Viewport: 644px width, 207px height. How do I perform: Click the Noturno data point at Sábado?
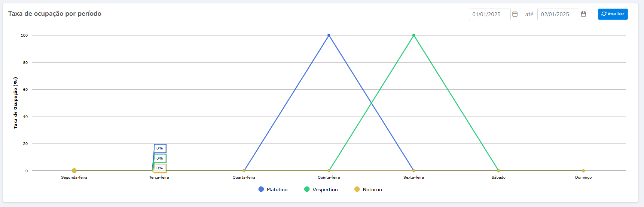tap(498, 171)
